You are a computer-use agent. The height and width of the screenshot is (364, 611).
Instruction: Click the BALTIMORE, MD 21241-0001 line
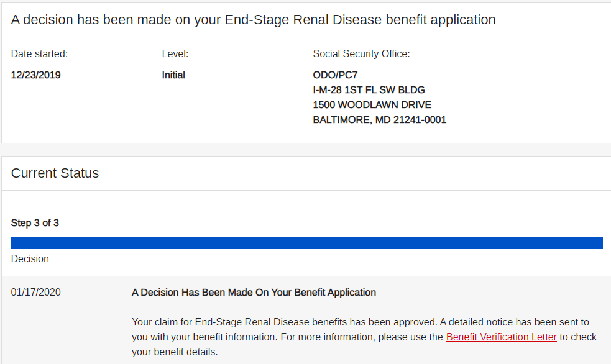(379, 120)
